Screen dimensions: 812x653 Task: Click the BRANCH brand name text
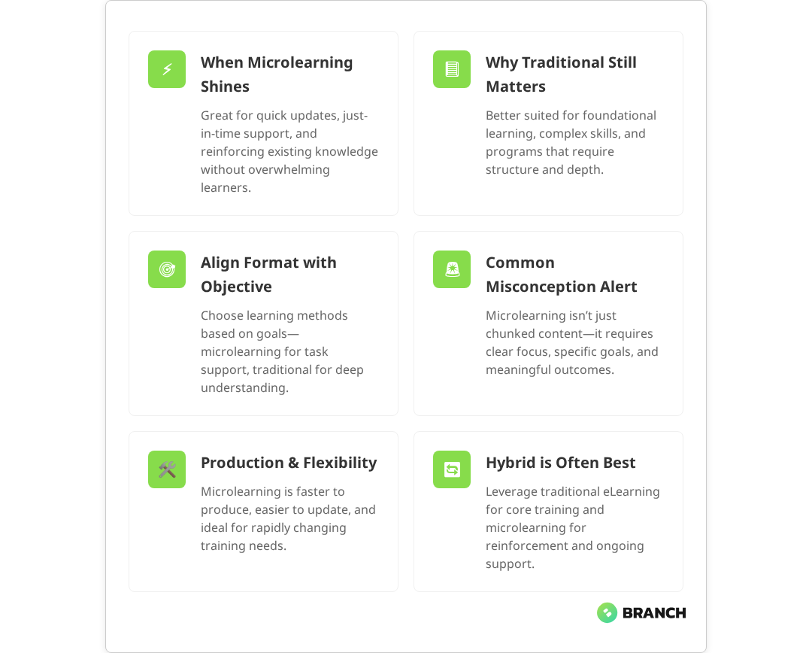click(x=654, y=613)
